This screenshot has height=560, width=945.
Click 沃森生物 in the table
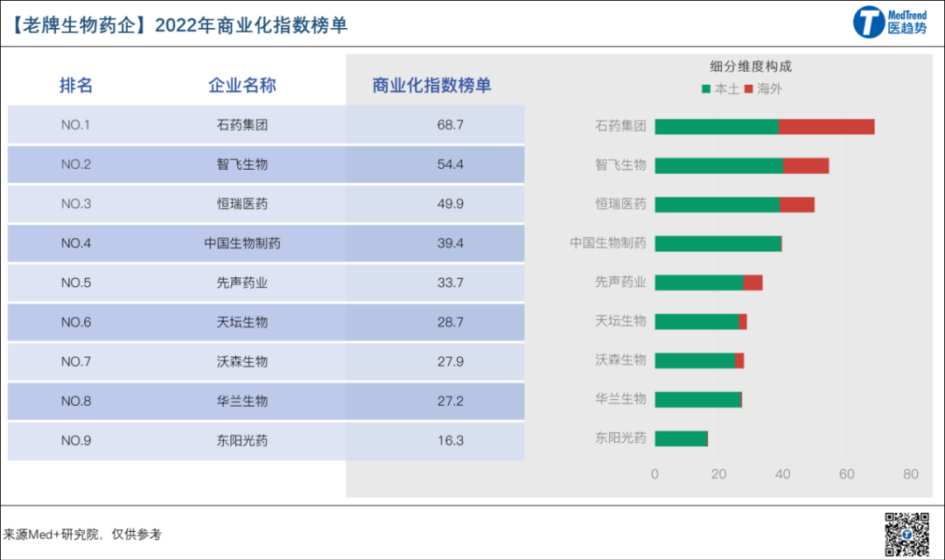coord(242,361)
